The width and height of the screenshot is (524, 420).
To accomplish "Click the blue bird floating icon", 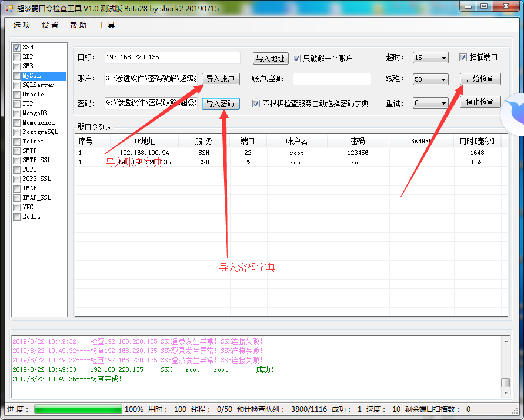I will click(x=514, y=113).
